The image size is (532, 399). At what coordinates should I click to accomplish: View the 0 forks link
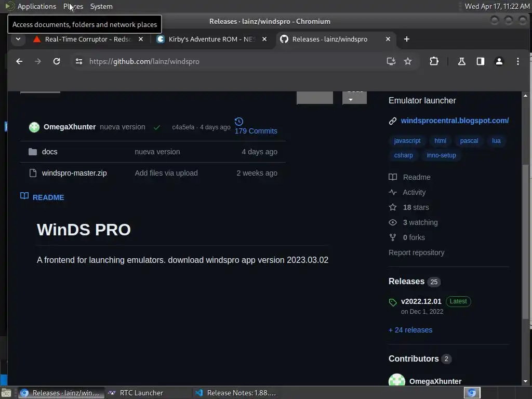407,237
